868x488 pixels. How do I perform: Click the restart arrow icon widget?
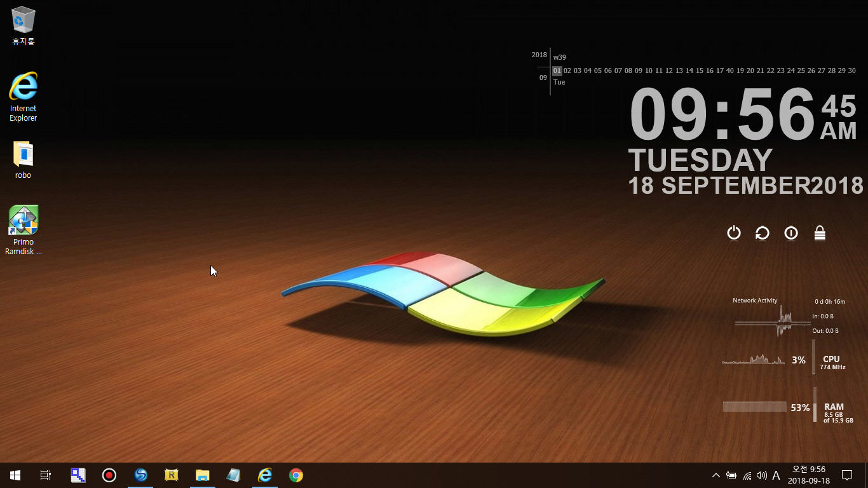[763, 233]
